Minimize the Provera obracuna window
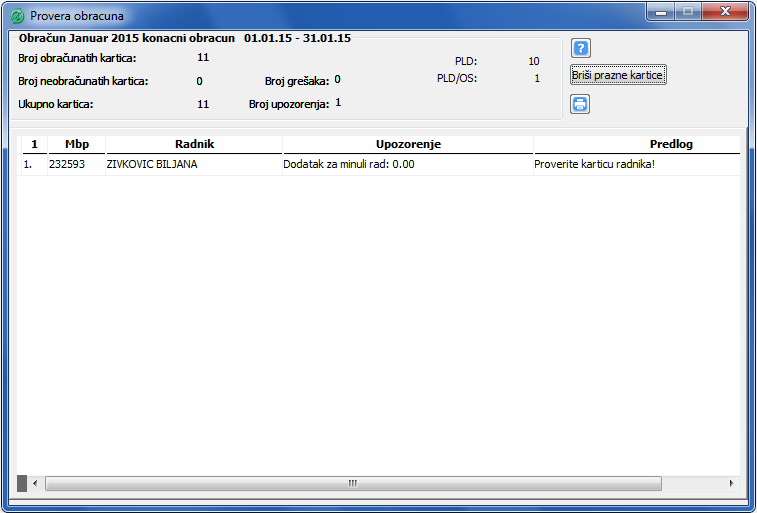 click(x=661, y=12)
